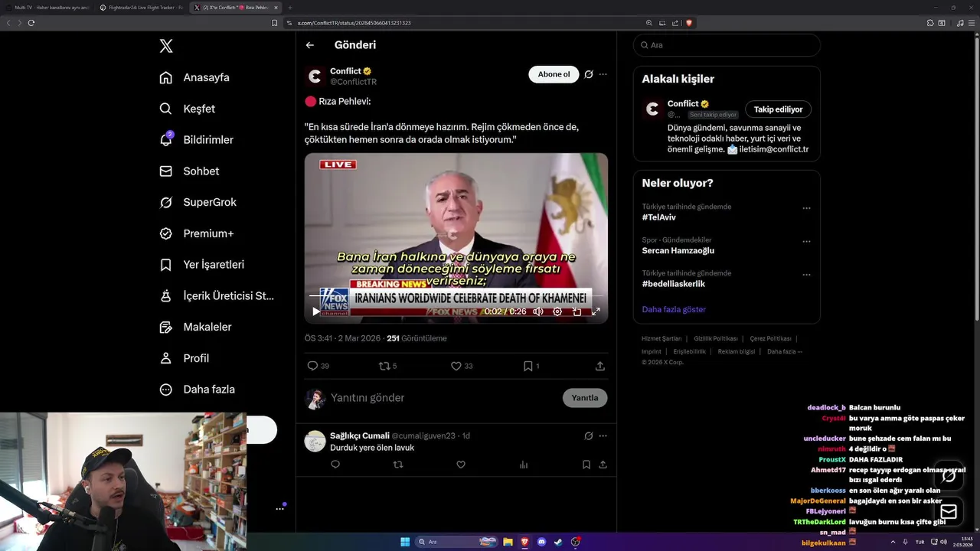980x551 pixels.
Task: Open the Windows Start menu
Action: click(405, 542)
